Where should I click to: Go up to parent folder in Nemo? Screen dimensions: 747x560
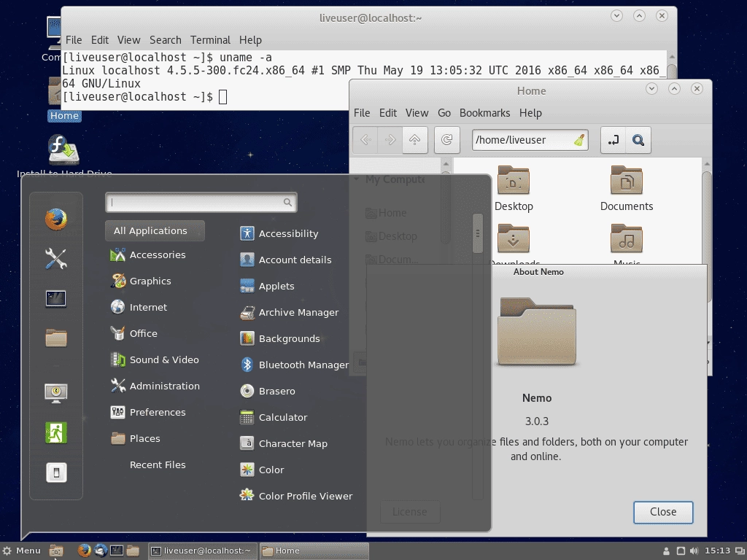[x=415, y=140]
